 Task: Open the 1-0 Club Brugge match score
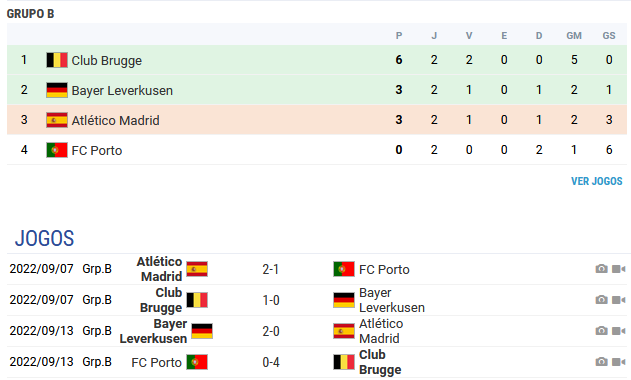(270, 300)
